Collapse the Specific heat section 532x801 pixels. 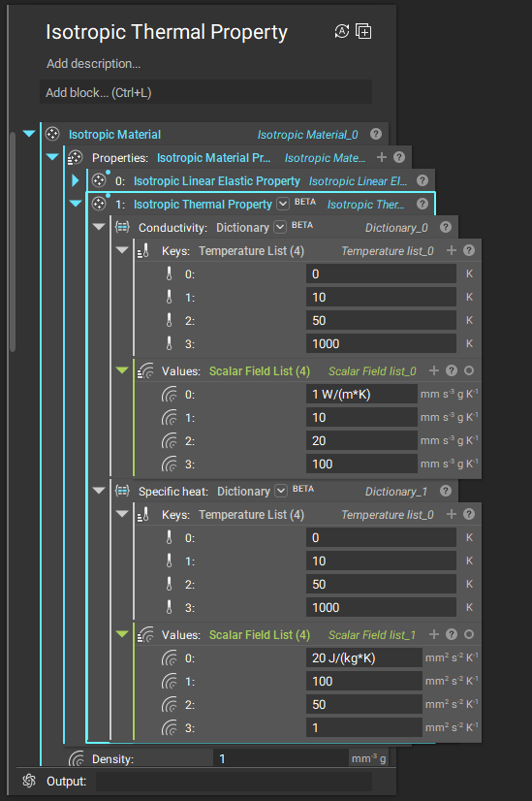pos(99,491)
